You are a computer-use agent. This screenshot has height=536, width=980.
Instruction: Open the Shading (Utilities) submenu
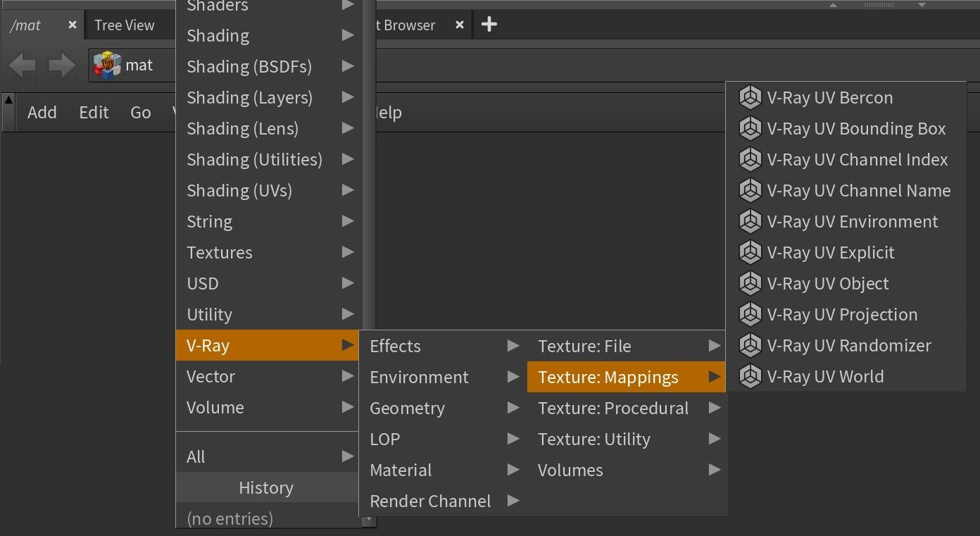click(x=269, y=159)
